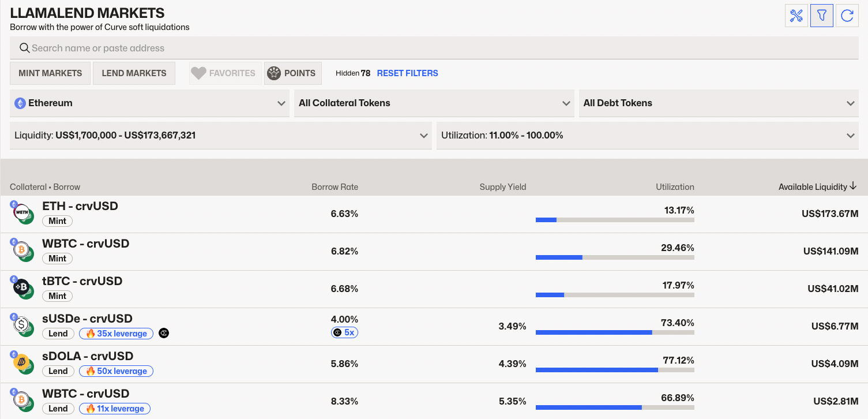Click the US$141.09M liquidity value
Image resolution: width=868 pixels, height=419 pixels.
[831, 251]
